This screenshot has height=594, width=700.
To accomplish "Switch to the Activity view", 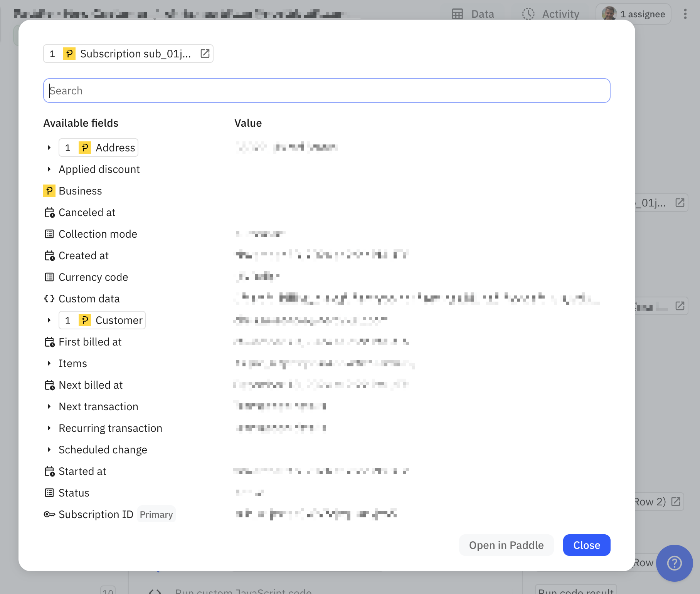I will tap(560, 14).
